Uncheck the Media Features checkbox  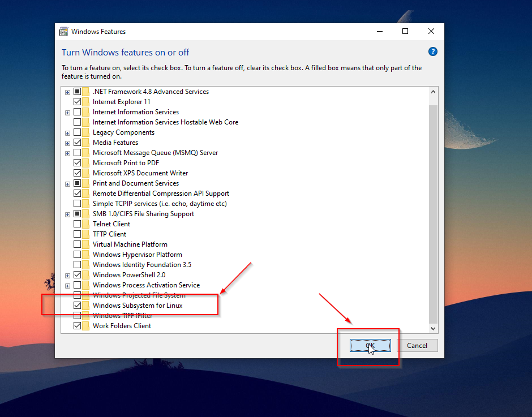coord(77,143)
